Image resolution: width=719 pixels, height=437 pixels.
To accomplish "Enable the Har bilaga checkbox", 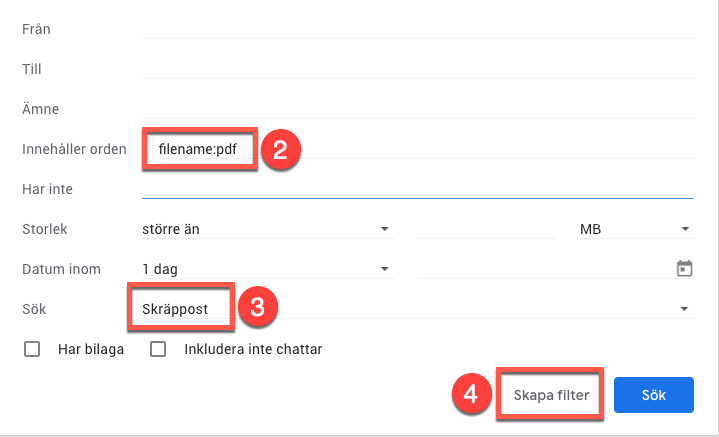I will pyautogui.click(x=32, y=350).
